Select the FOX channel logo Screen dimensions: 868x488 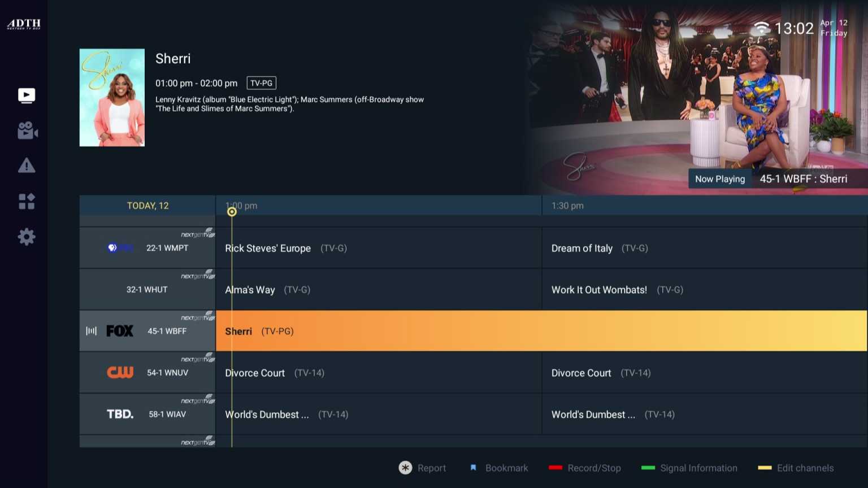[x=120, y=331]
